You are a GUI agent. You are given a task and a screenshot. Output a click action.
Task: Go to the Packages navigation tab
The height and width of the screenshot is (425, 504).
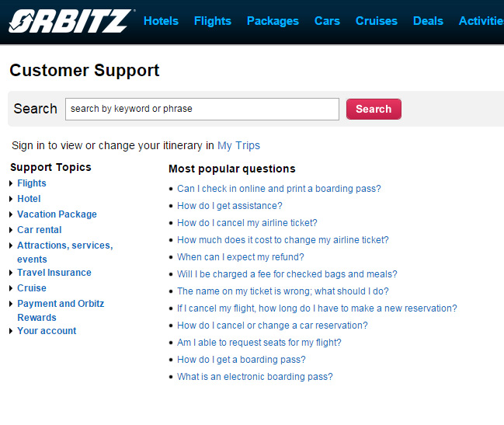point(273,21)
